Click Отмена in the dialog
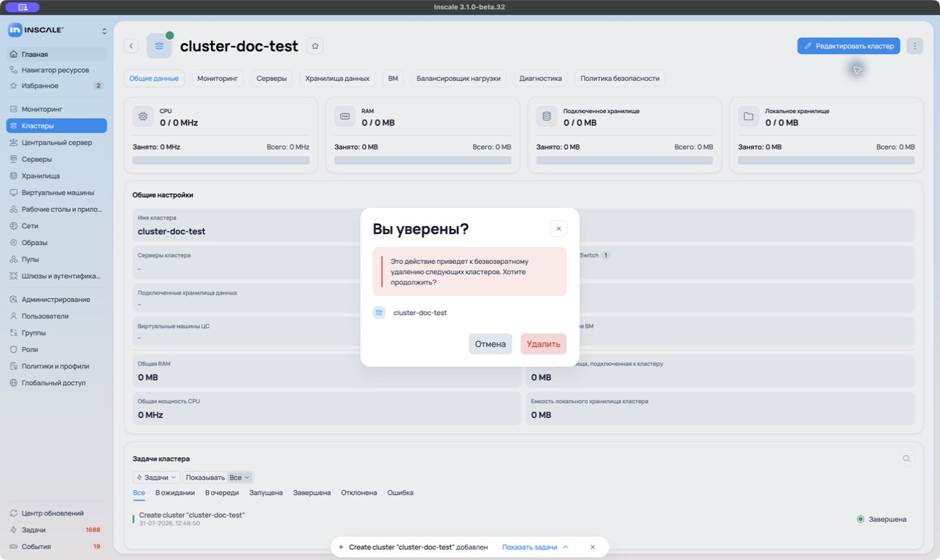The height and width of the screenshot is (560, 940). (x=490, y=344)
